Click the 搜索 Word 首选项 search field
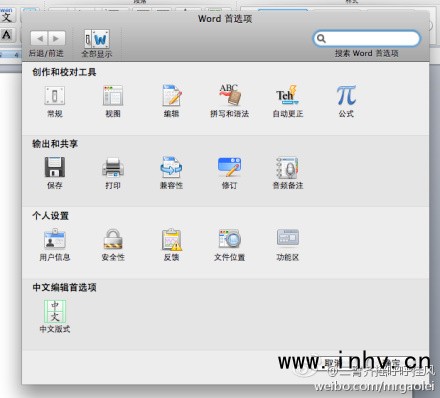Viewport: 440px width, 398px height. (367, 39)
